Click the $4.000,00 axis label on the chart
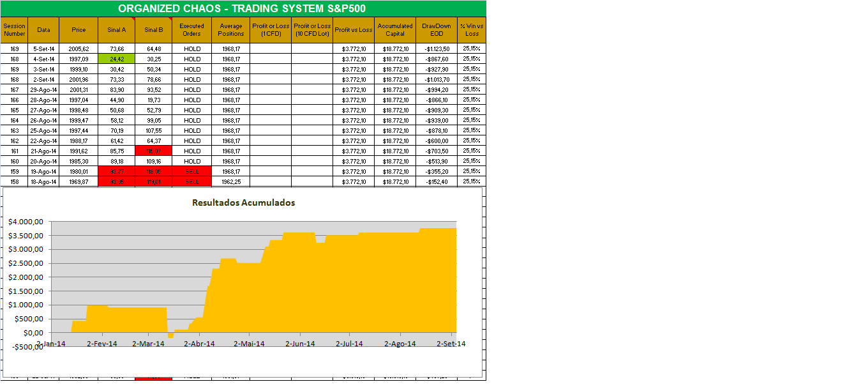 [24, 222]
